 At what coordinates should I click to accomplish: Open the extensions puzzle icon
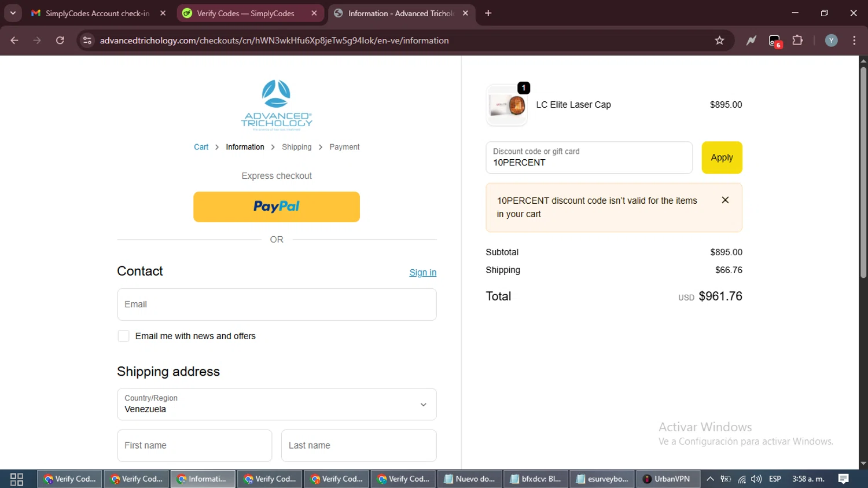click(x=797, y=41)
